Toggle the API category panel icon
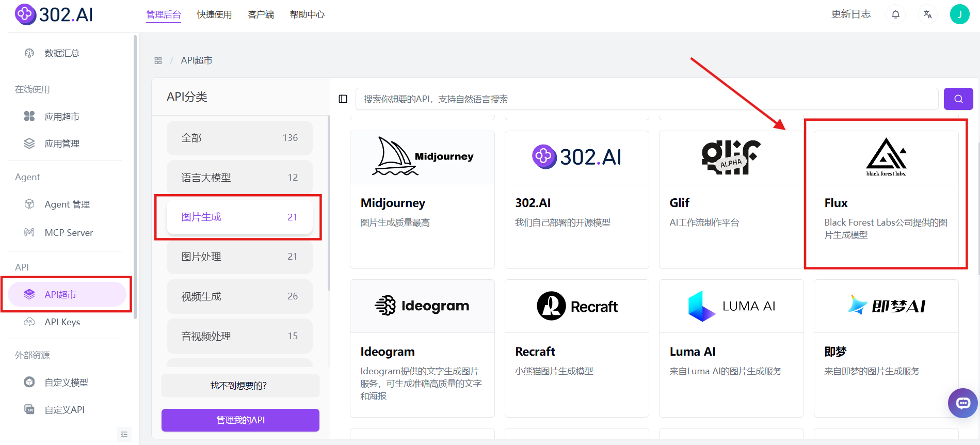Image resolution: width=980 pixels, height=445 pixels. tap(343, 99)
